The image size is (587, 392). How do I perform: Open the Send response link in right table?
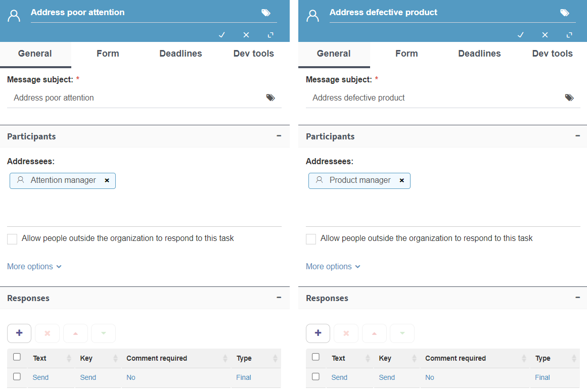point(339,377)
